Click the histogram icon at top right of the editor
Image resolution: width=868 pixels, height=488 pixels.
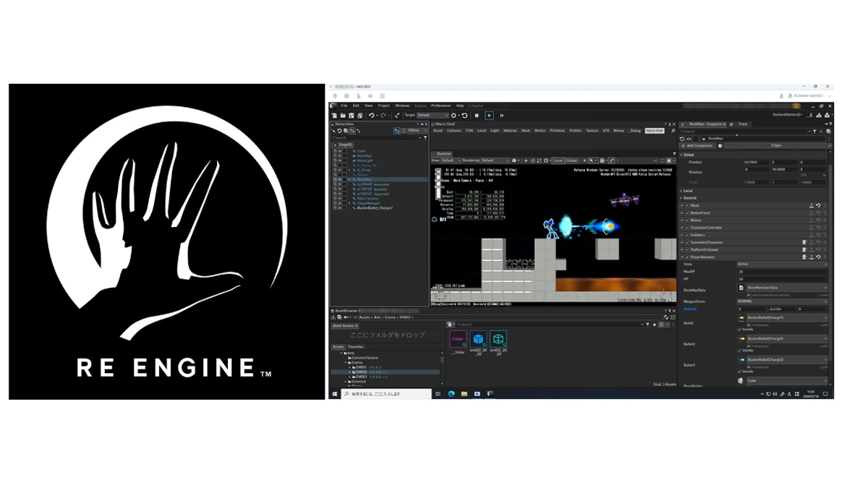point(819,115)
